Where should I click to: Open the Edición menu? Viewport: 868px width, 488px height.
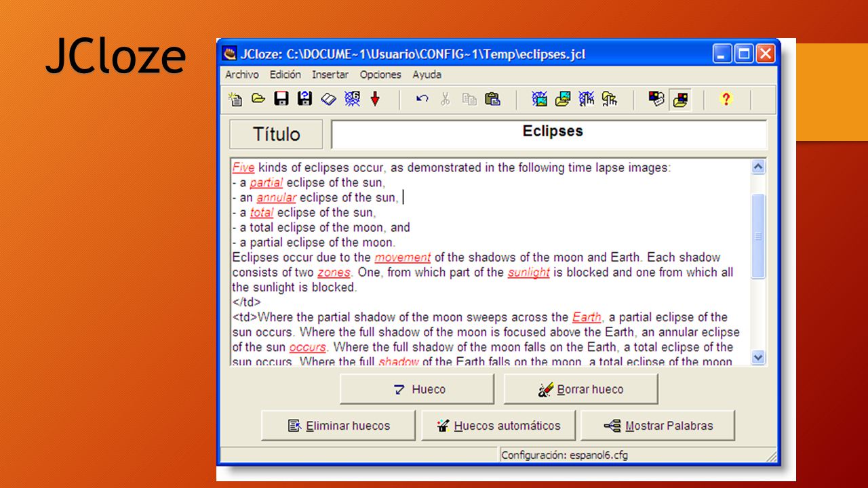pos(285,75)
